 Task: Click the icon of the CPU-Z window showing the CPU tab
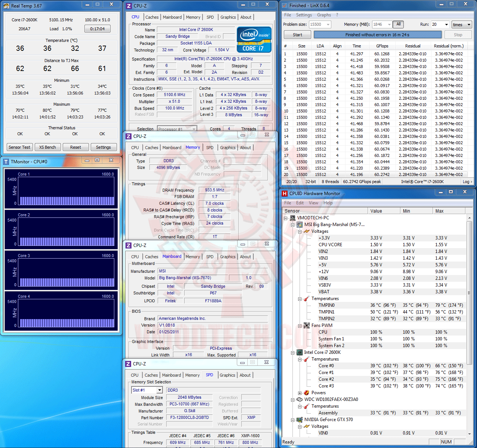pos(129,6)
